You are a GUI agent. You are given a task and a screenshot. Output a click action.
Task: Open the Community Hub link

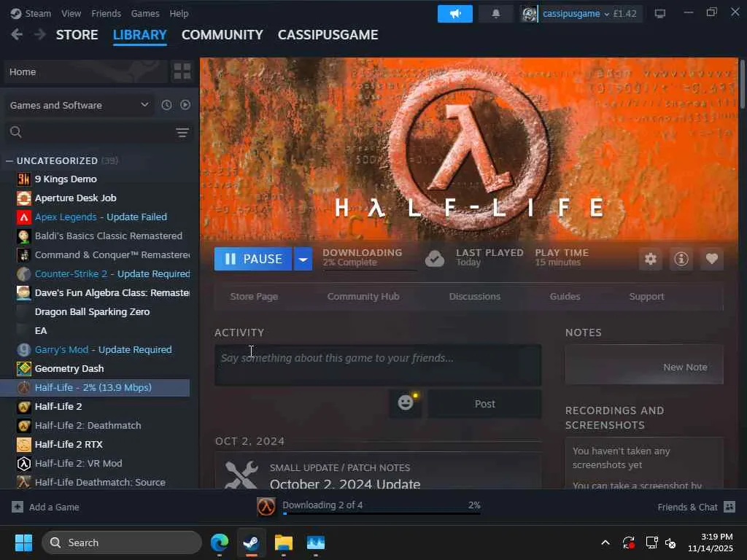pyautogui.click(x=363, y=296)
